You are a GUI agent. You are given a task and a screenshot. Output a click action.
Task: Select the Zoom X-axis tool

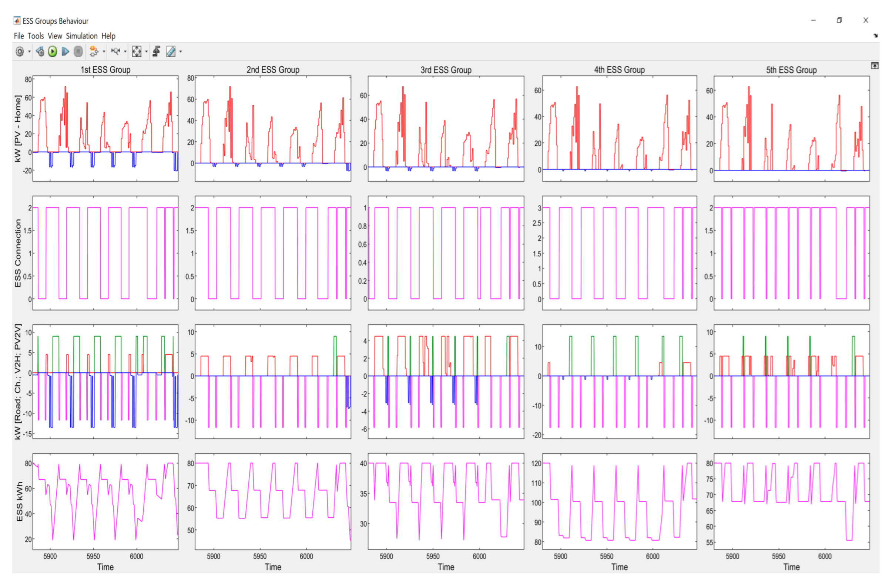click(115, 51)
